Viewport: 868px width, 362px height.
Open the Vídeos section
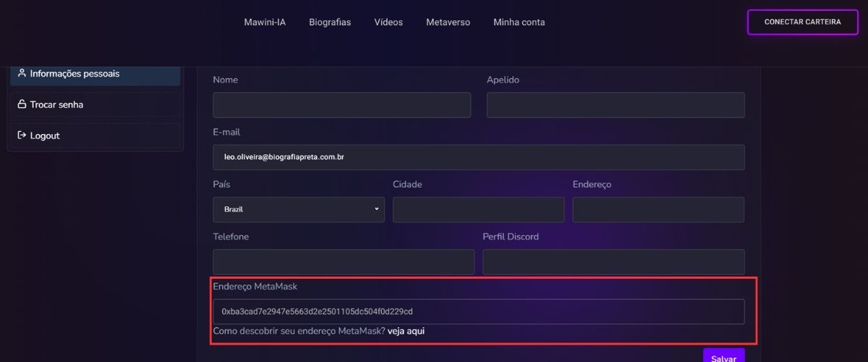(388, 22)
